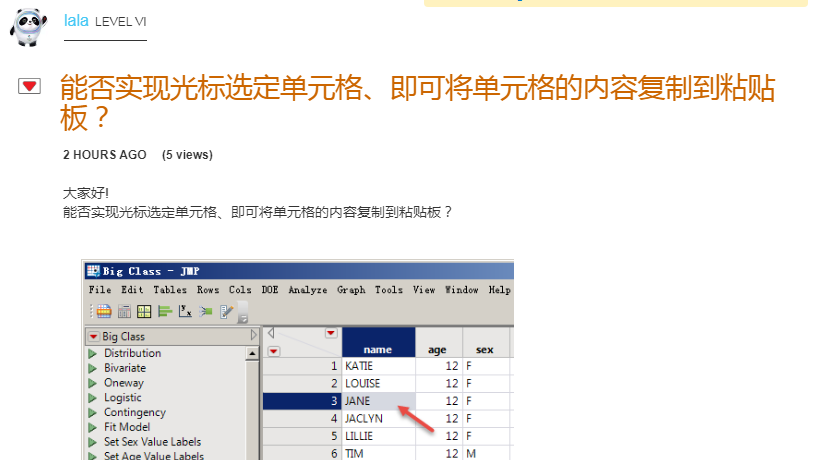This screenshot has width=832, height=460.
Task: Open the Graph menu in JMP
Action: [351, 290]
